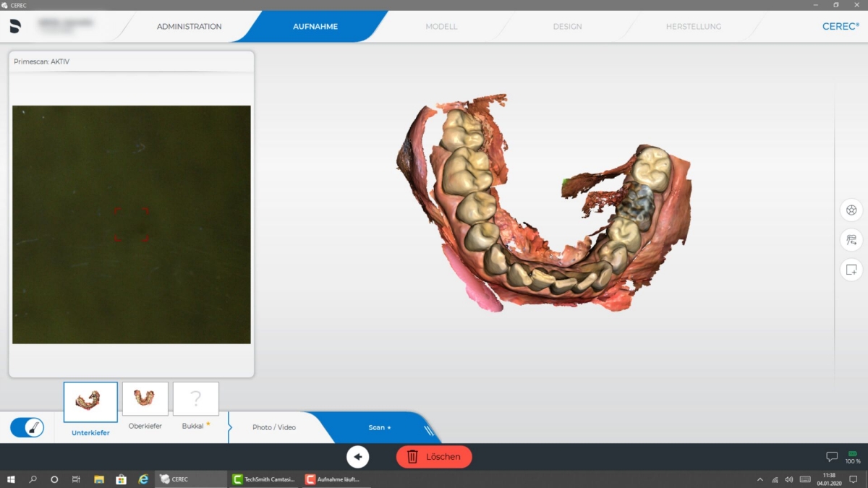The width and height of the screenshot is (868, 488).
Task: Show hidden system tray icons
Action: coord(759,479)
